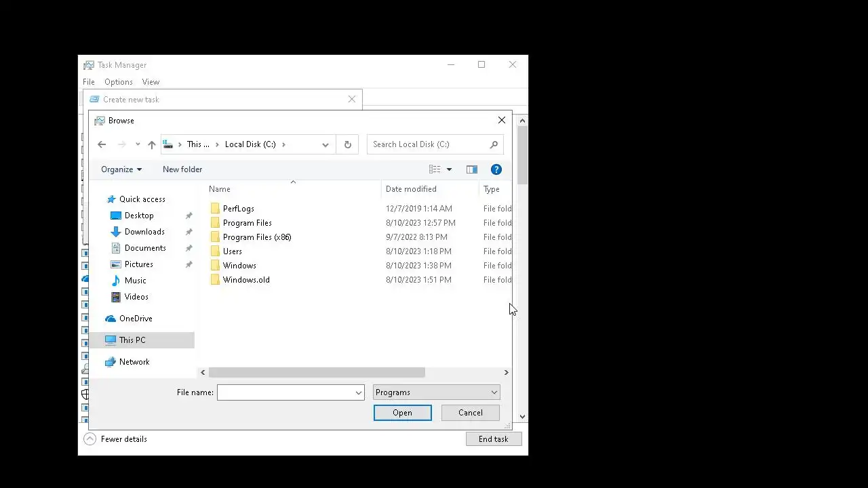Close the Create new task dialog
This screenshot has width=868, height=488.
[x=352, y=99]
